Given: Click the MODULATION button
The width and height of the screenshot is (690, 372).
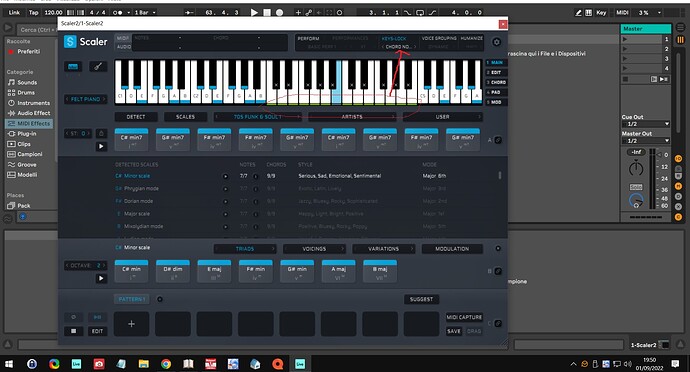Looking at the screenshot, I should (452, 249).
